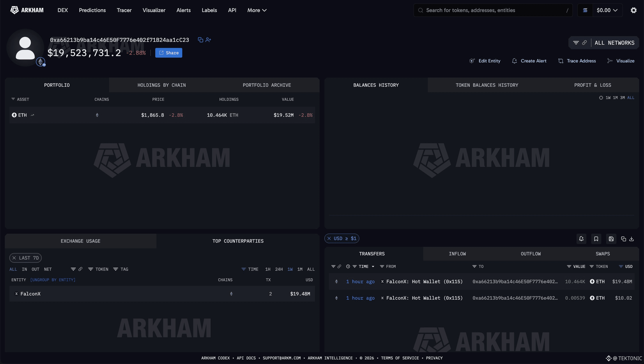This screenshot has height=364, width=644.
Task: Open the FalconX counterparty row
Action: click(x=162, y=294)
